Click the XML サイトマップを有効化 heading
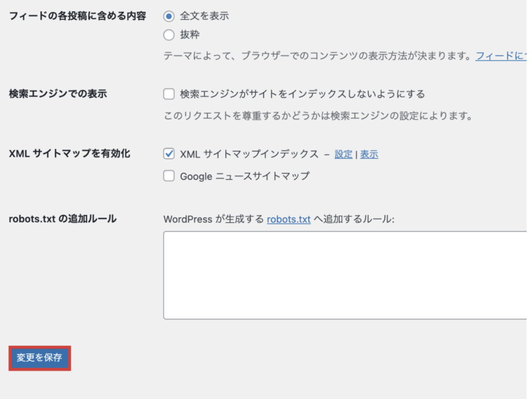The width and height of the screenshot is (532, 399). pos(70,154)
